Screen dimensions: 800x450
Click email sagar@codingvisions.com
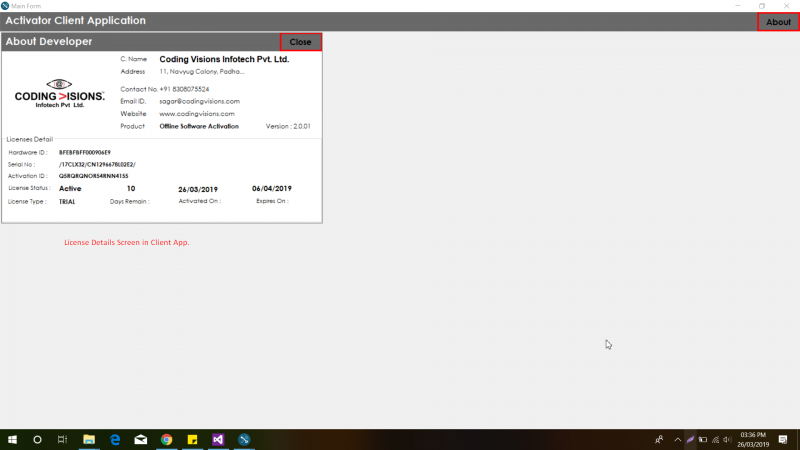199,101
